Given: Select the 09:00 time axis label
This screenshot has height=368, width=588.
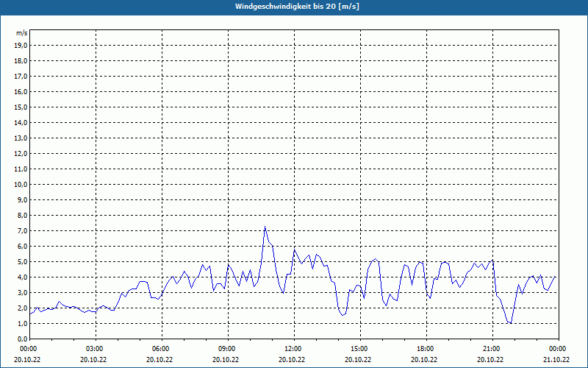Looking at the screenshot, I should point(226,348).
